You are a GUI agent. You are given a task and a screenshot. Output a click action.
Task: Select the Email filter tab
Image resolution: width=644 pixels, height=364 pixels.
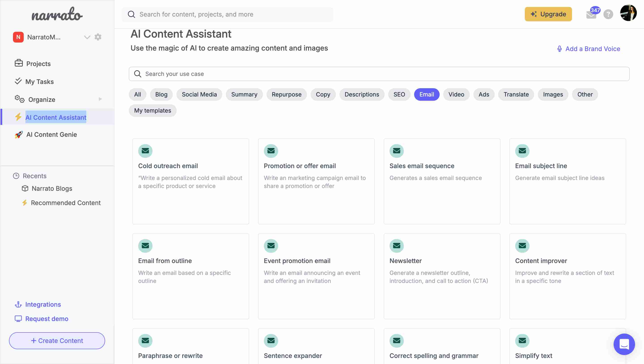pyautogui.click(x=426, y=94)
